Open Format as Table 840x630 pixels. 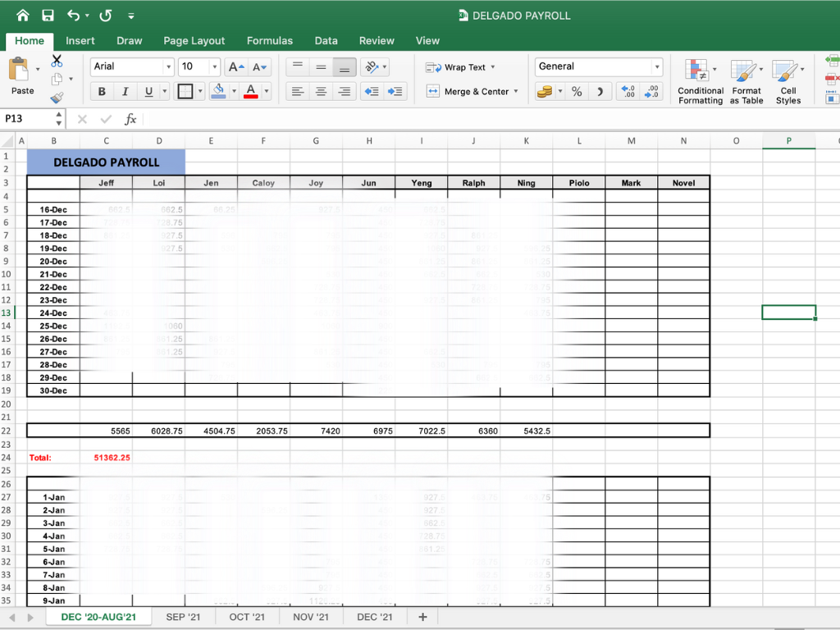(x=746, y=81)
